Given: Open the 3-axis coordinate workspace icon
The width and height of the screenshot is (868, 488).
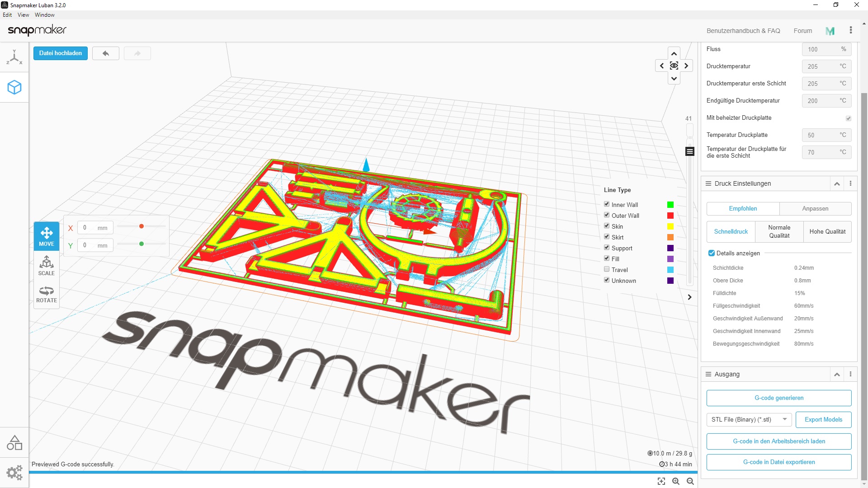Looking at the screenshot, I should 14,57.
